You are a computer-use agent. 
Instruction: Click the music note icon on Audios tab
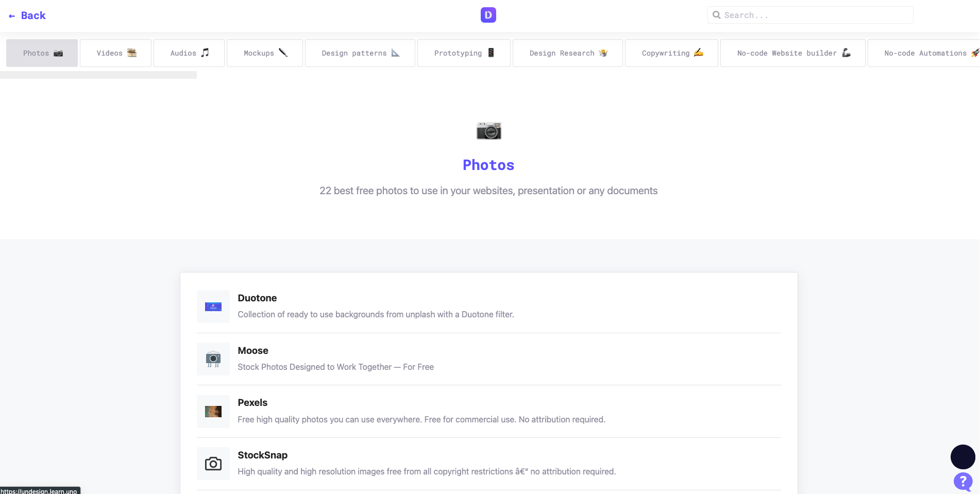click(205, 53)
